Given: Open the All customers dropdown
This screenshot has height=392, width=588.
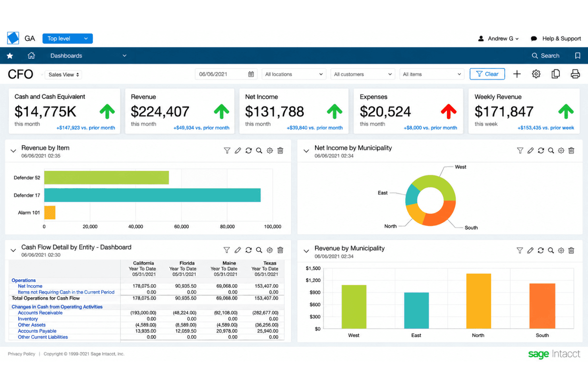Looking at the screenshot, I should point(363,74).
